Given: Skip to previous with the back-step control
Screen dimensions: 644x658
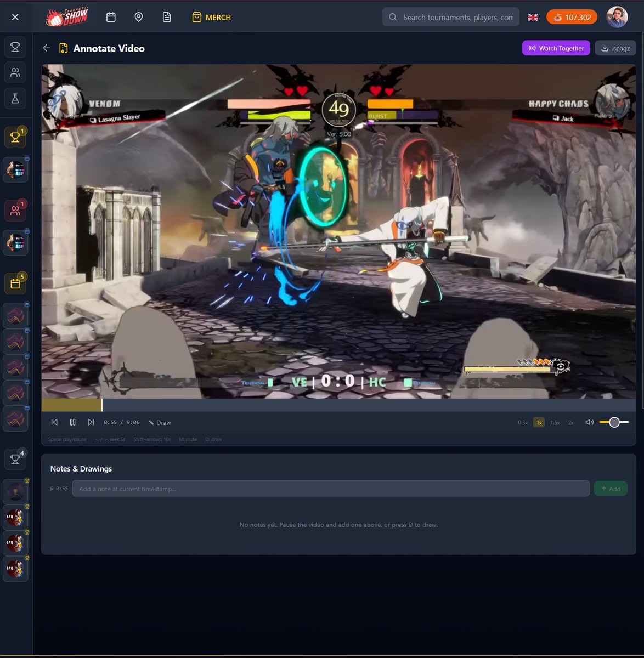Looking at the screenshot, I should pyautogui.click(x=54, y=422).
